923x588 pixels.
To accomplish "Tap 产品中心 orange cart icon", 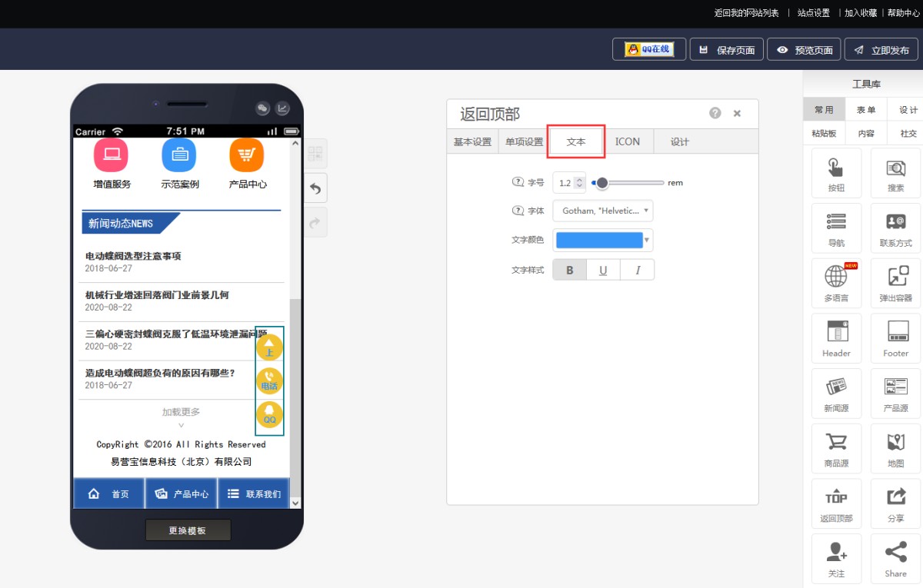I will (x=247, y=154).
